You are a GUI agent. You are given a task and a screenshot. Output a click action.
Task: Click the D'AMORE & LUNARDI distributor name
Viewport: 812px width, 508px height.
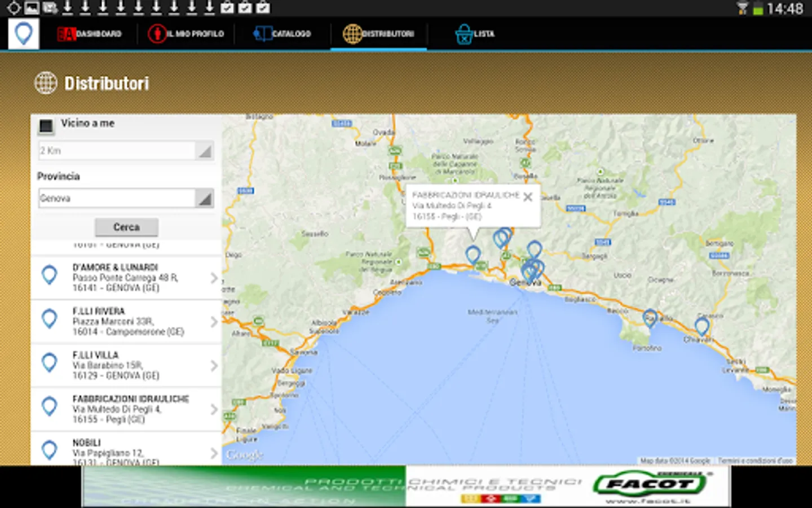pyautogui.click(x=115, y=267)
